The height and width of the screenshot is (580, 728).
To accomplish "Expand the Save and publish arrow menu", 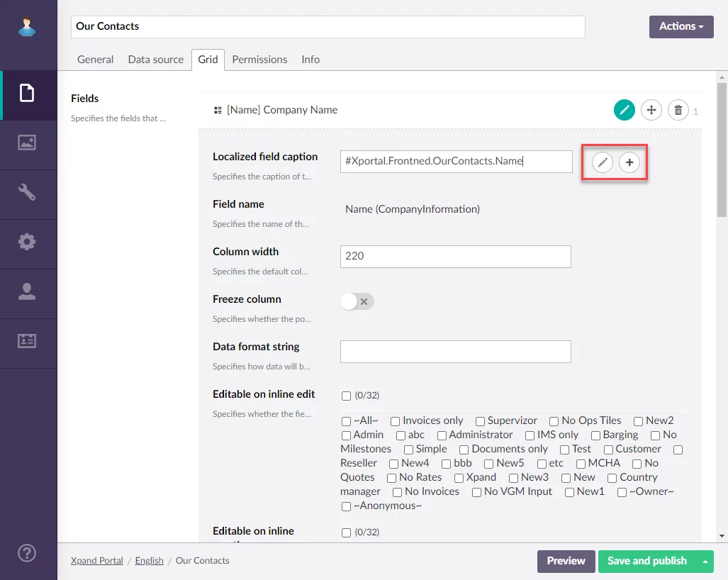I will click(705, 561).
